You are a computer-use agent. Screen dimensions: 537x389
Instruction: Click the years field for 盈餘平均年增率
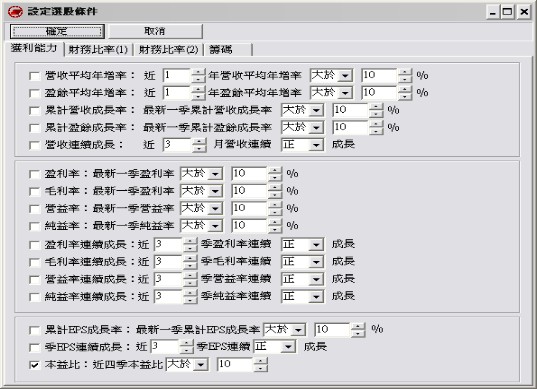(x=177, y=93)
